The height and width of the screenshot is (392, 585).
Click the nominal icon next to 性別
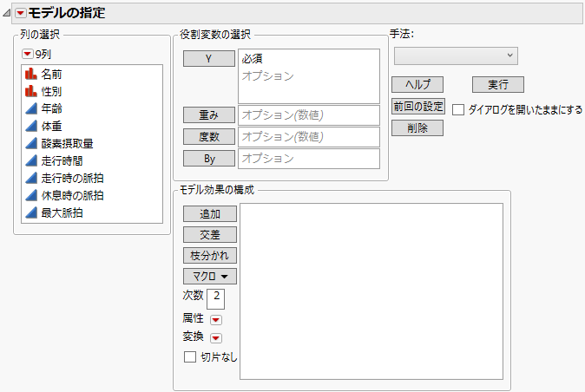pos(30,91)
